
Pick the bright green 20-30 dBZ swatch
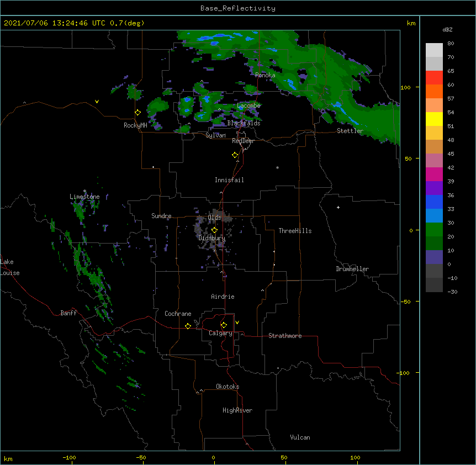pyautogui.click(x=434, y=230)
